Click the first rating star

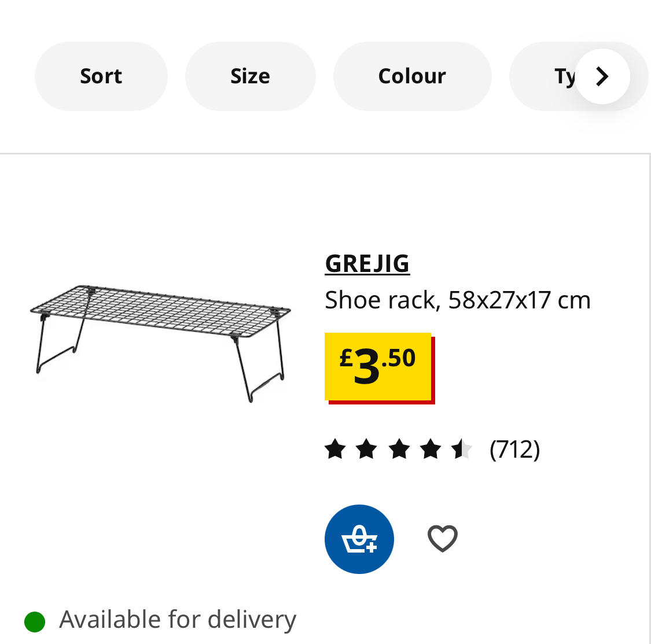[335, 449]
